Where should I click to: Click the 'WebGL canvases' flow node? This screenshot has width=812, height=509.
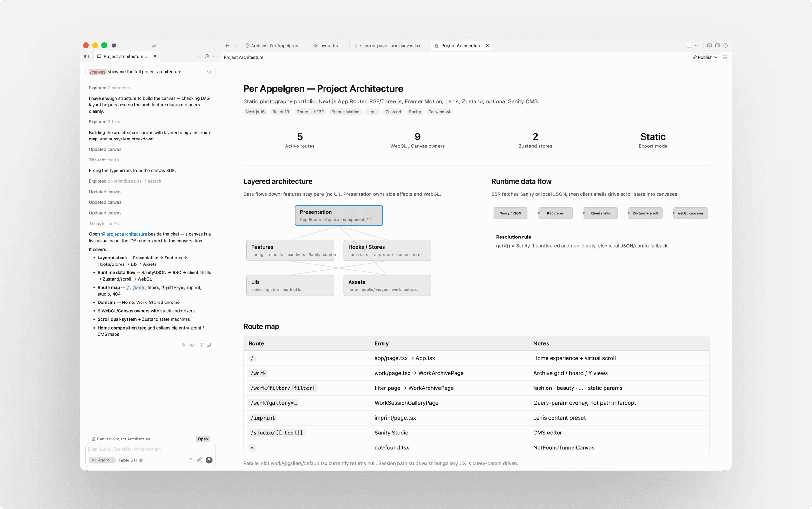click(691, 213)
